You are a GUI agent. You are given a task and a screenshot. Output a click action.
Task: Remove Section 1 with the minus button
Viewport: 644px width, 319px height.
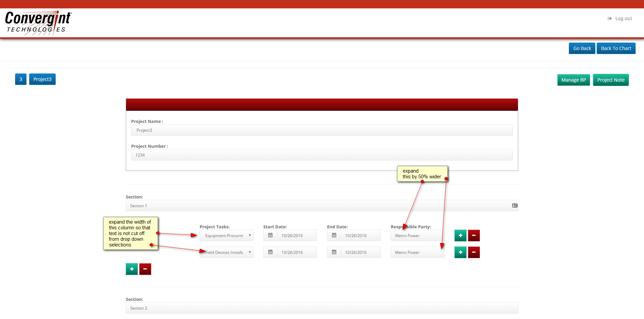(145, 269)
